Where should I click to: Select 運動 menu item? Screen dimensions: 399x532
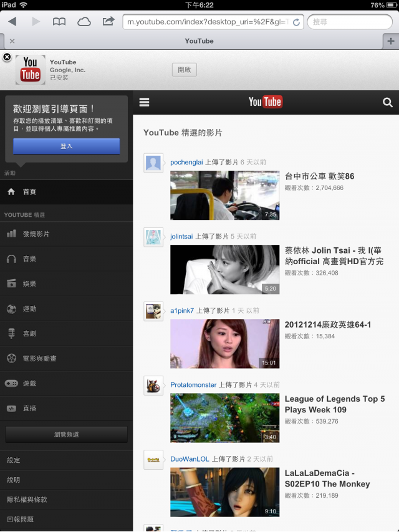pyautogui.click(x=66, y=309)
